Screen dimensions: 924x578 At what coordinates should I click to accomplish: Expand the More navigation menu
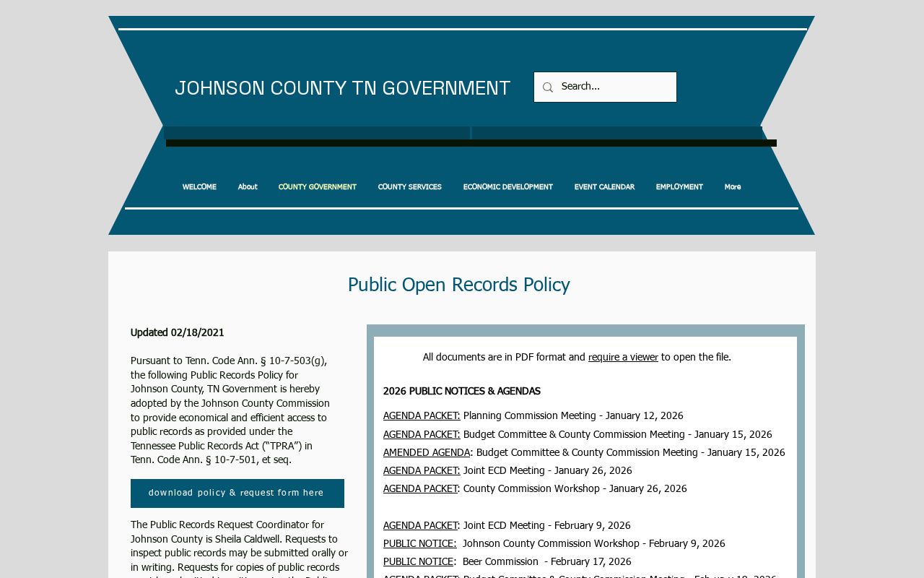733,187
